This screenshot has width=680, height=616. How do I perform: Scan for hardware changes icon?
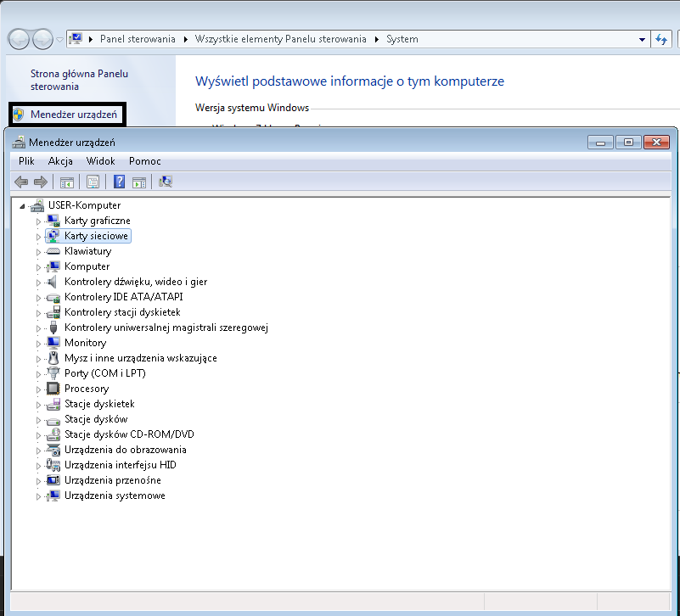[x=166, y=182]
